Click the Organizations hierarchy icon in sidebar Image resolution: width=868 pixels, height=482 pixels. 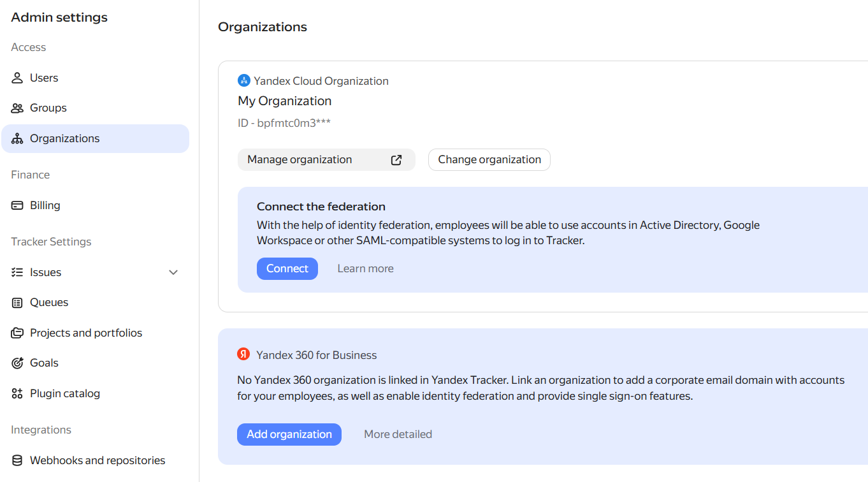[18, 139]
